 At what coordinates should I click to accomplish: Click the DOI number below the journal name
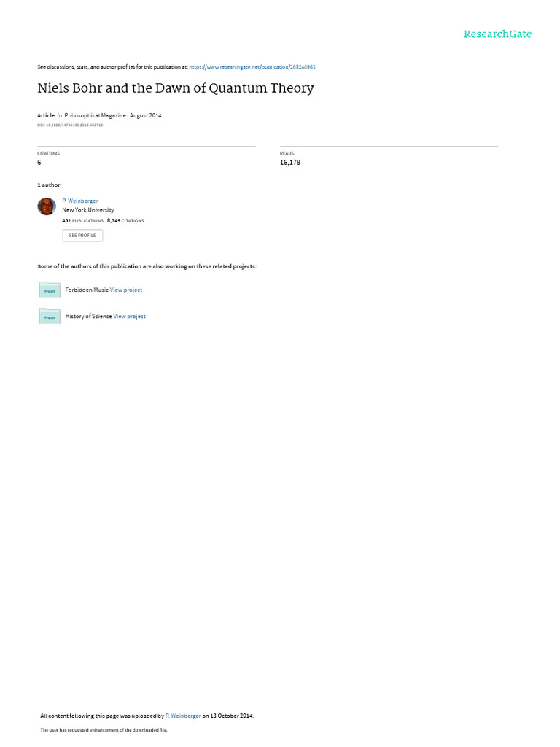(70, 125)
